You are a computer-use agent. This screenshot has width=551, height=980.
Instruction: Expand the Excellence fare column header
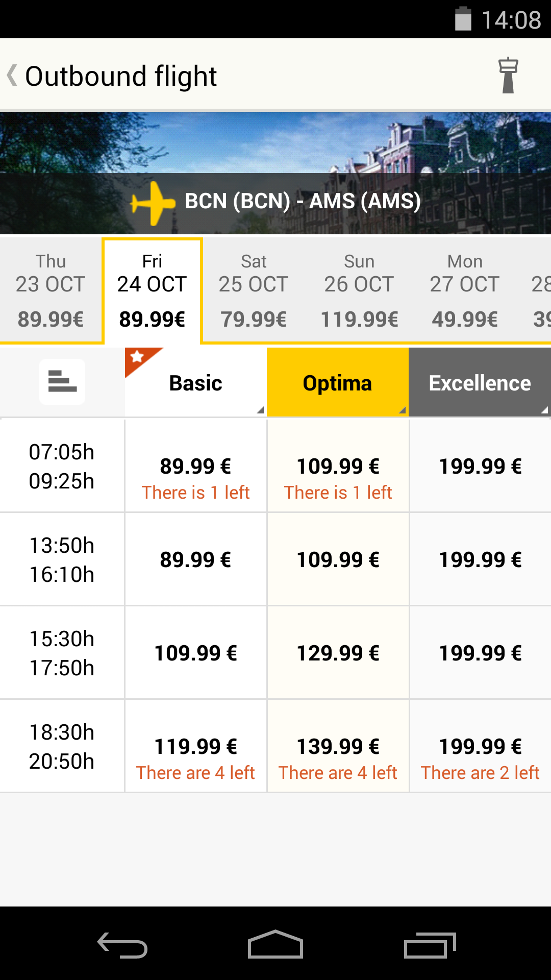[480, 383]
